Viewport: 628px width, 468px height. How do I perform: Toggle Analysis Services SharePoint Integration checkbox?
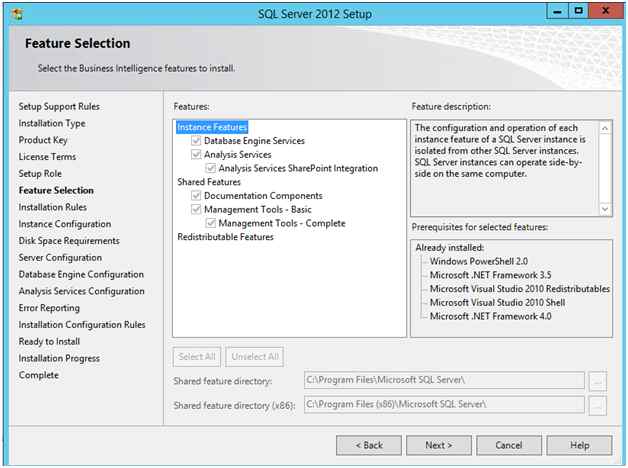point(211,168)
